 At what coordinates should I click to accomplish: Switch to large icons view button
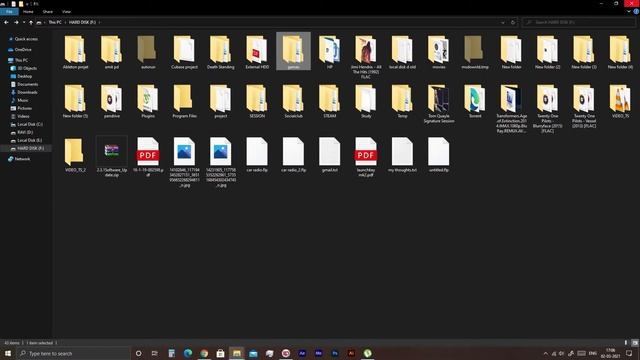[635, 343]
